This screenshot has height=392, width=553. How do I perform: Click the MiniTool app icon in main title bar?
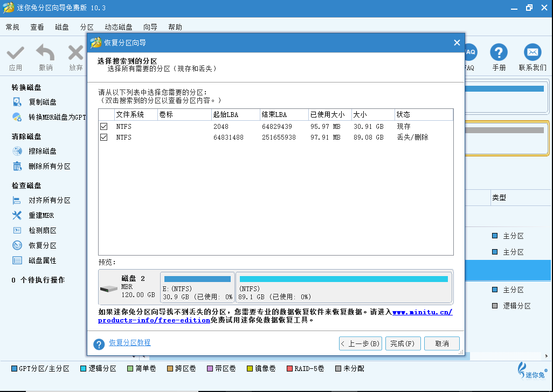pos(8,8)
